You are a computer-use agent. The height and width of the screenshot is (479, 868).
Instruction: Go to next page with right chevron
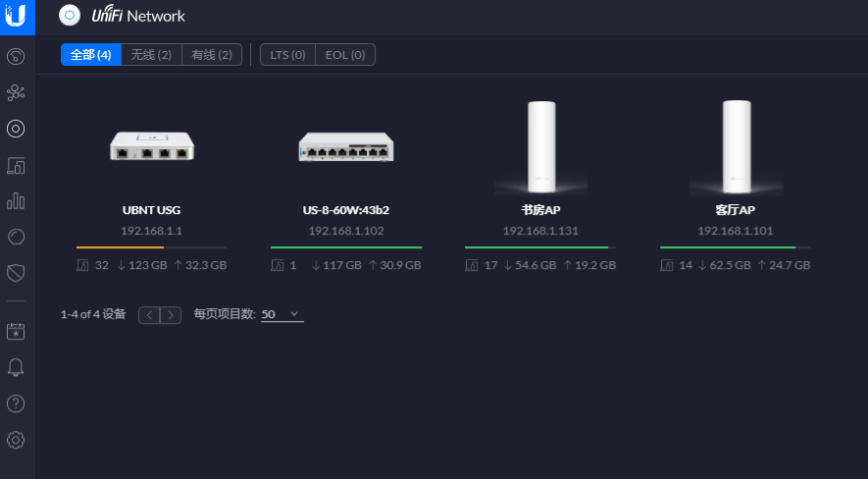click(172, 315)
